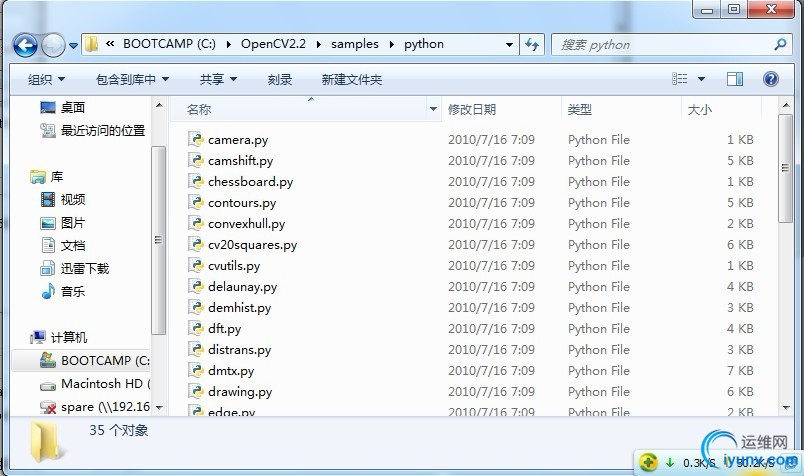The image size is (804, 476).
Task: Refresh the folder with the refresh icon
Action: pos(532,45)
